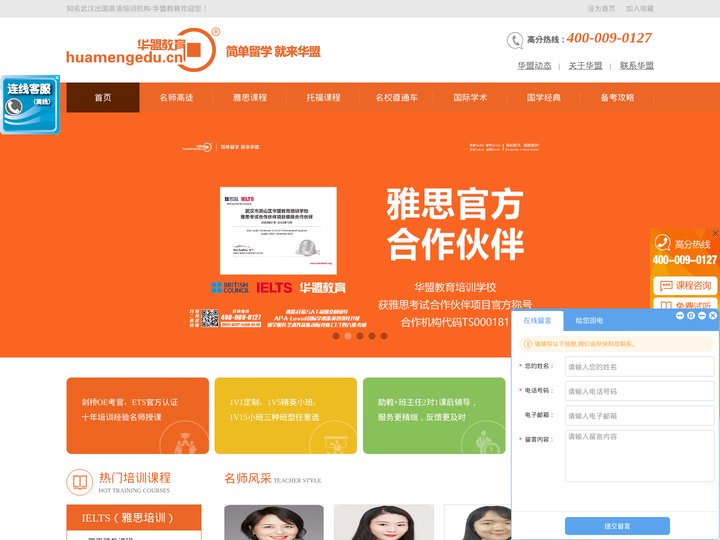This screenshot has width=720, height=540.
Task: Open the 国学经典 navigation item
Action: [544, 97]
